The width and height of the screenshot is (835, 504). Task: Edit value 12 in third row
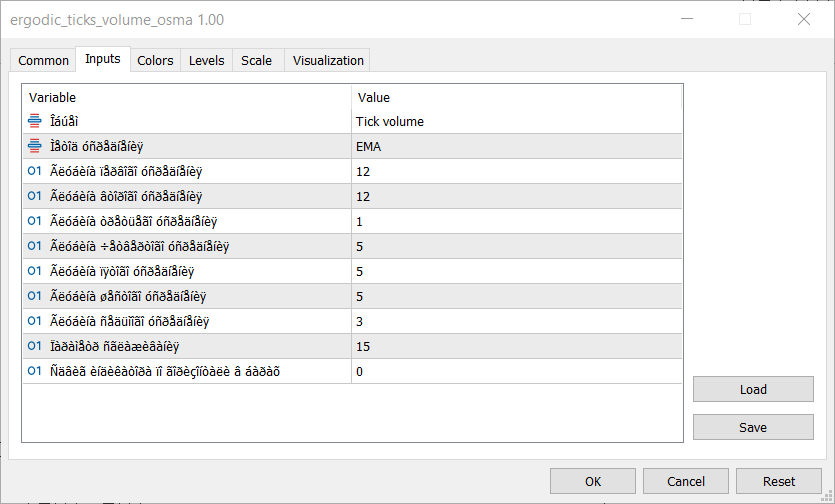[517, 172]
